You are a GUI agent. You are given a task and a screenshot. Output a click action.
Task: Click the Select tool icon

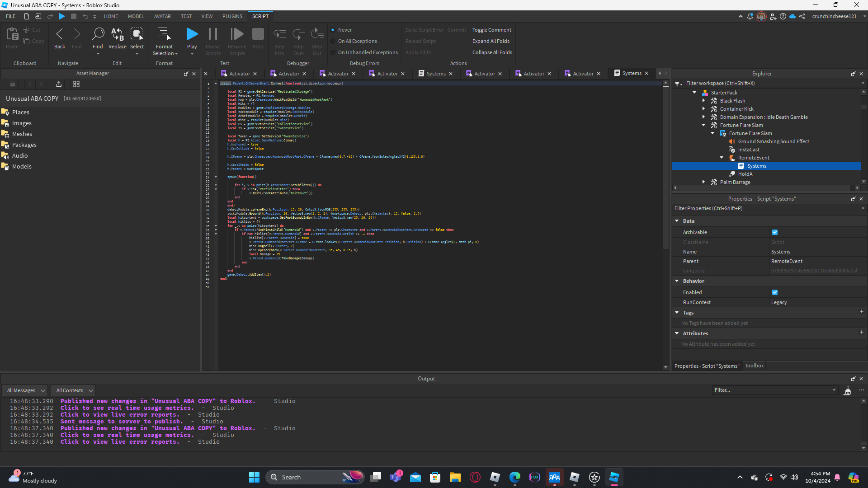click(x=137, y=34)
